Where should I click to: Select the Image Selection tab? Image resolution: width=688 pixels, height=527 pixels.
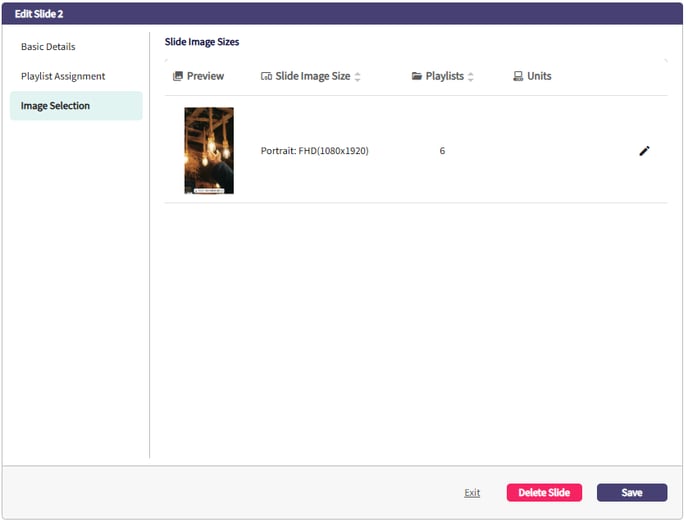[77, 106]
